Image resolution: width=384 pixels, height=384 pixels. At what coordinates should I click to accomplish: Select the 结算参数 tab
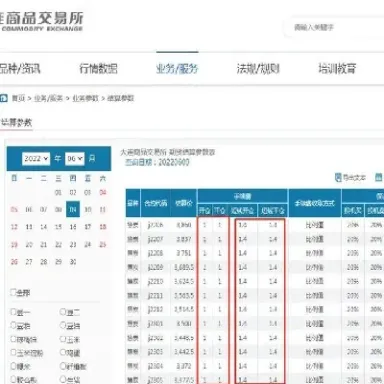point(16,122)
